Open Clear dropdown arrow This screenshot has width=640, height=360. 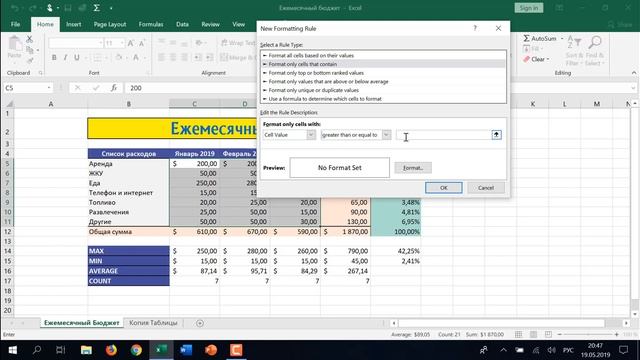(x=548, y=59)
